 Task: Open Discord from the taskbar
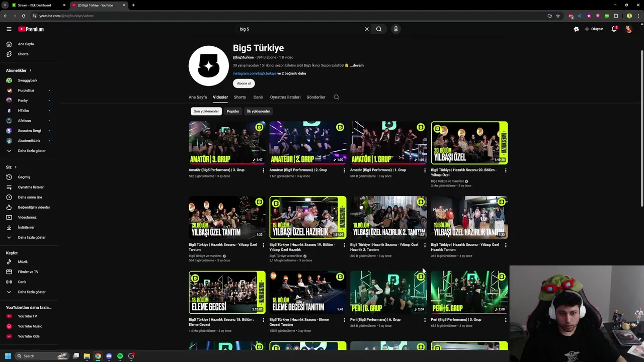[109, 356]
